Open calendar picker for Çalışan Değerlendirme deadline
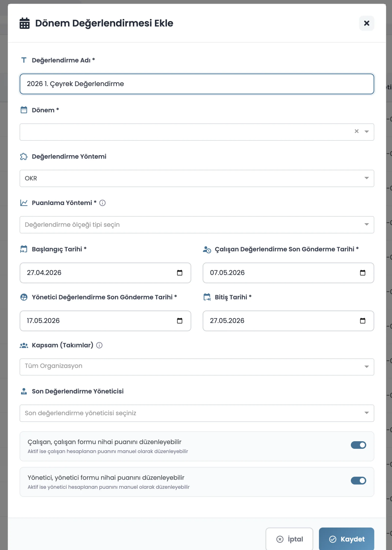392x550 pixels. (362, 273)
